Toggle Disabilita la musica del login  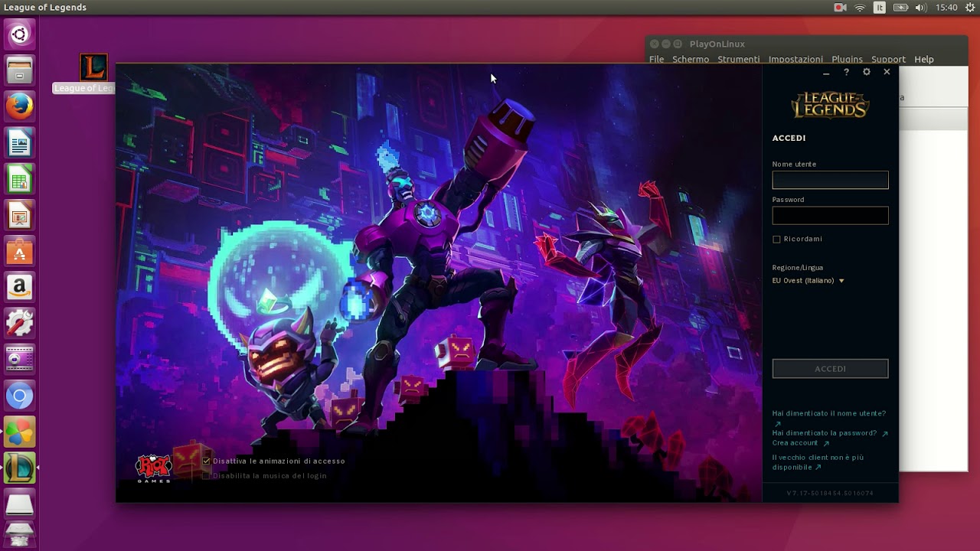tap(206, 475)
